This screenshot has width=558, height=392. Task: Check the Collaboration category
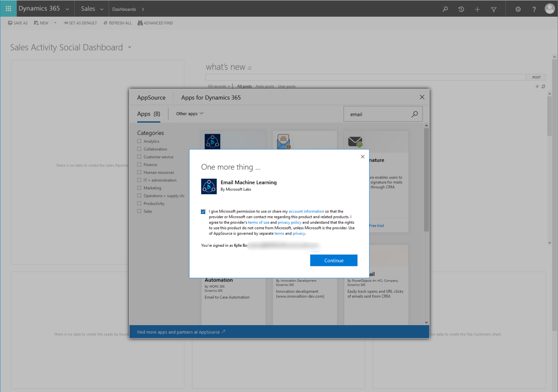coord(139,149)
